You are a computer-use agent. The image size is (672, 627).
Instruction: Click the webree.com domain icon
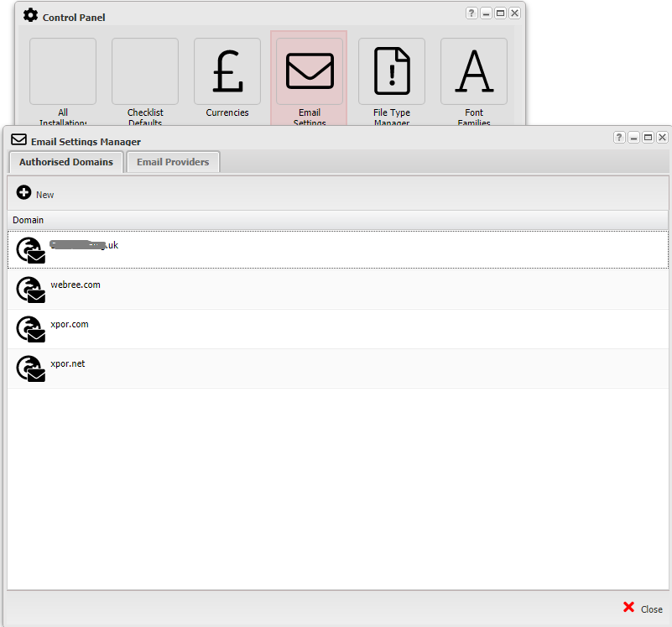pos(30,290)
